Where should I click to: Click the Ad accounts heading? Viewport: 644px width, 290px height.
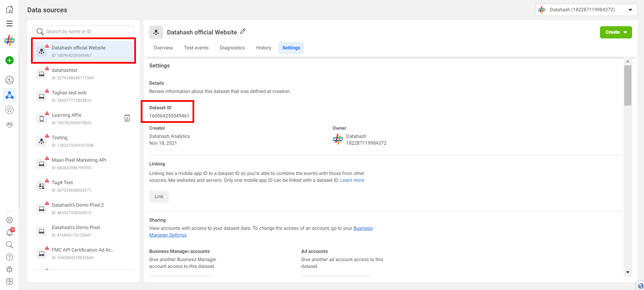click(x=315, y=251)
